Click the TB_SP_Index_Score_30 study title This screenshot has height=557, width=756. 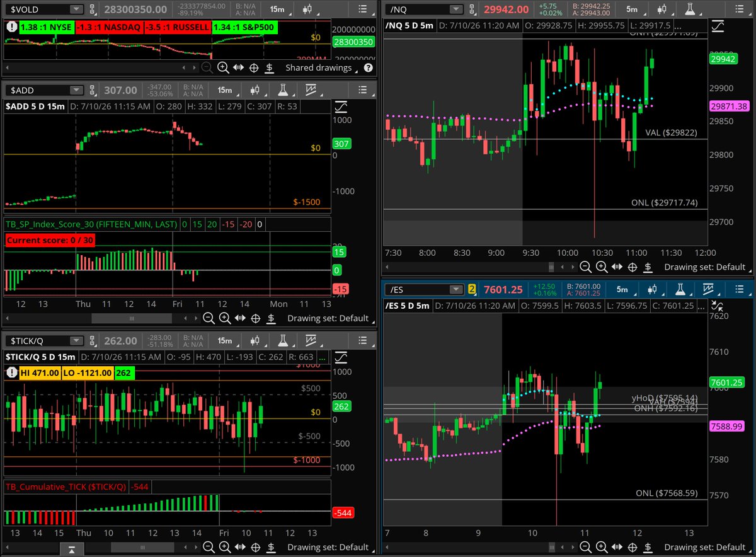(x=91, y=224)
